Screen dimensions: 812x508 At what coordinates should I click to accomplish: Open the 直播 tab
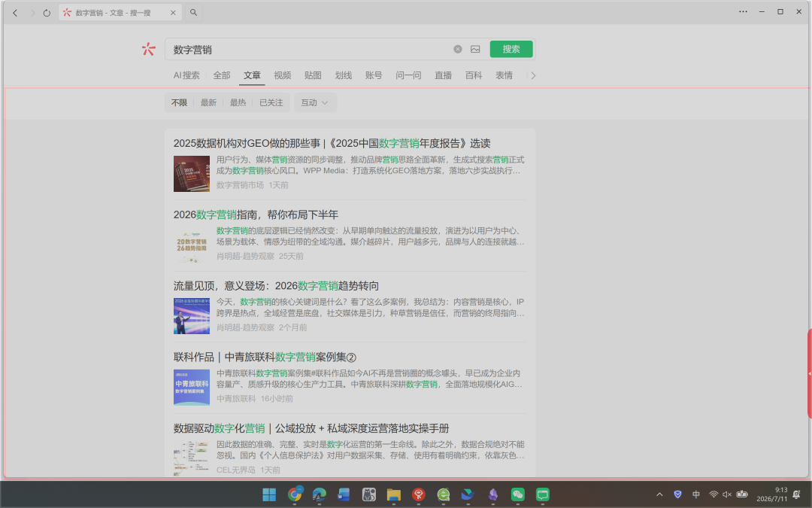(444, 75)
